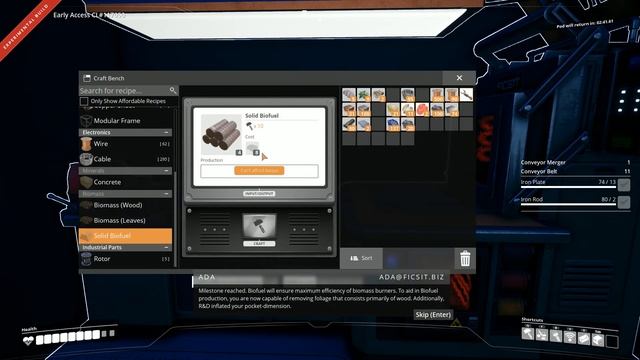Select the yellow-green item in inventory's second row
The width and height of the screenshot is (640, 360).
click(x=393, y=109)
